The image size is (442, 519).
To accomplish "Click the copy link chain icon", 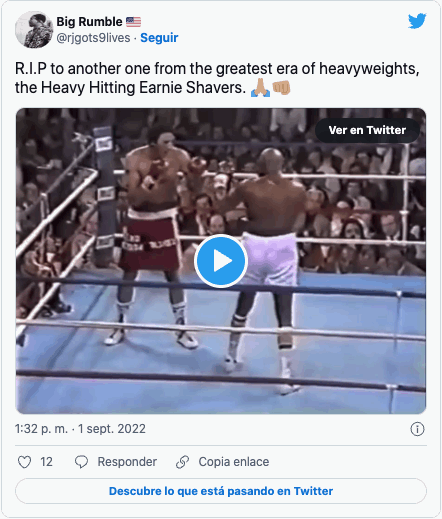I will (x=182, y=462).
